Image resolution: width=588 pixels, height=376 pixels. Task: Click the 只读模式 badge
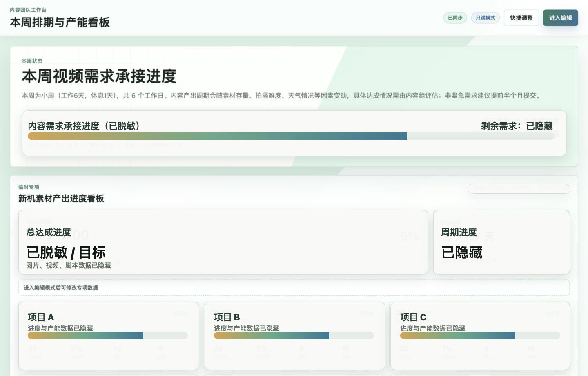pyautogui.click(x=485, y=18)
